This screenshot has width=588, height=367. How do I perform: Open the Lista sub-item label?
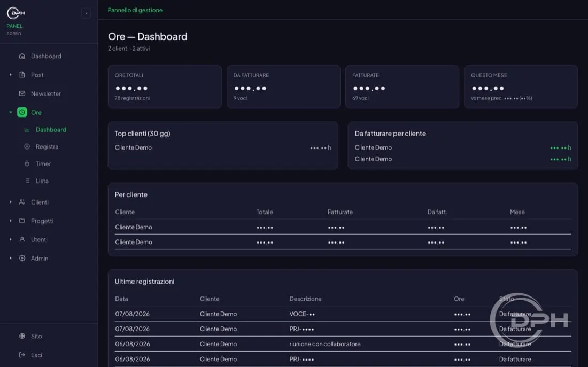point(42,181)
